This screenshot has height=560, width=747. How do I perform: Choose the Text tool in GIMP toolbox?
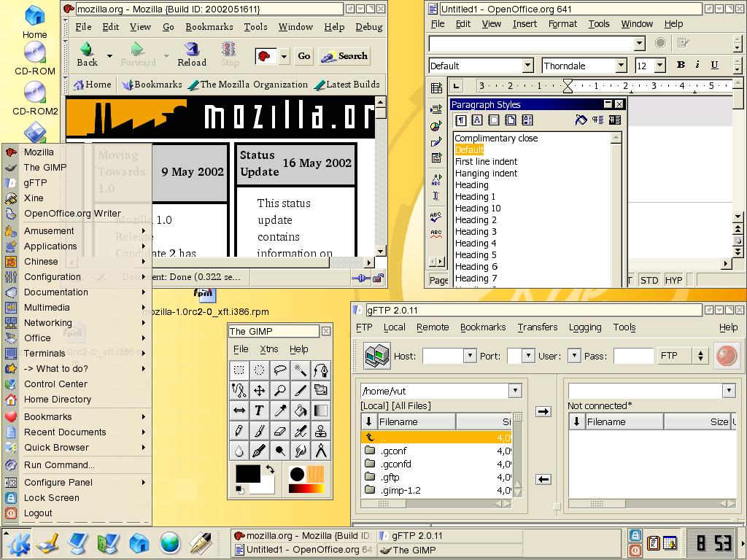259,411
